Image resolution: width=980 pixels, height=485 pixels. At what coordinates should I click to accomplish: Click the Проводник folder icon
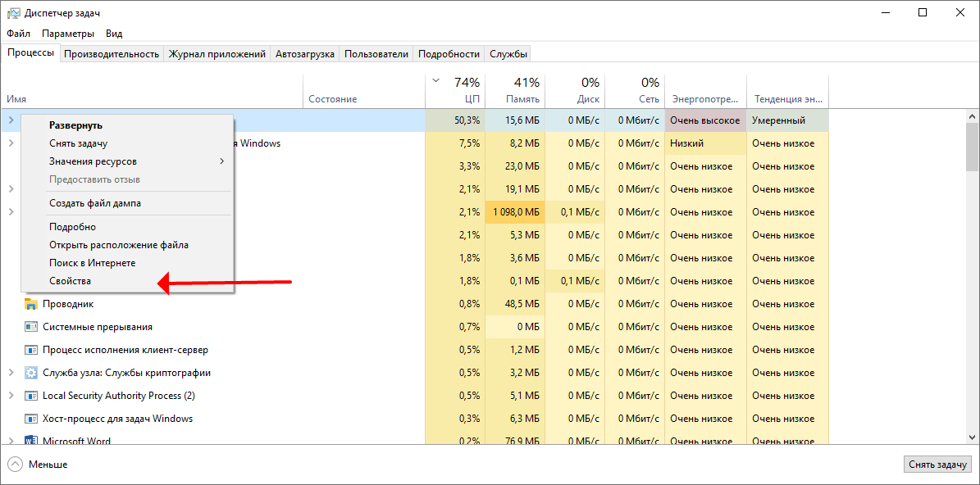[x=30, y=304]
